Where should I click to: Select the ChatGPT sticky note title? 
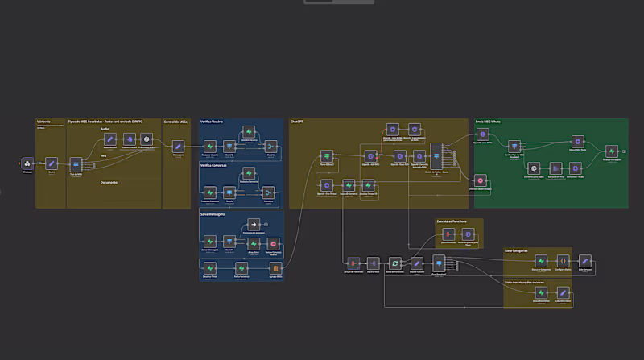[296, 122]
